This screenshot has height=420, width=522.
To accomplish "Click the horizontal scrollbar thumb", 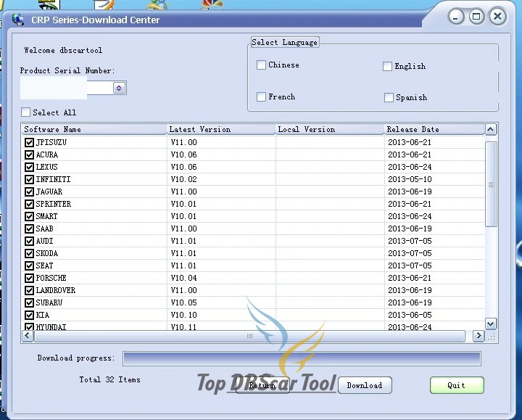I will point(249,336).
